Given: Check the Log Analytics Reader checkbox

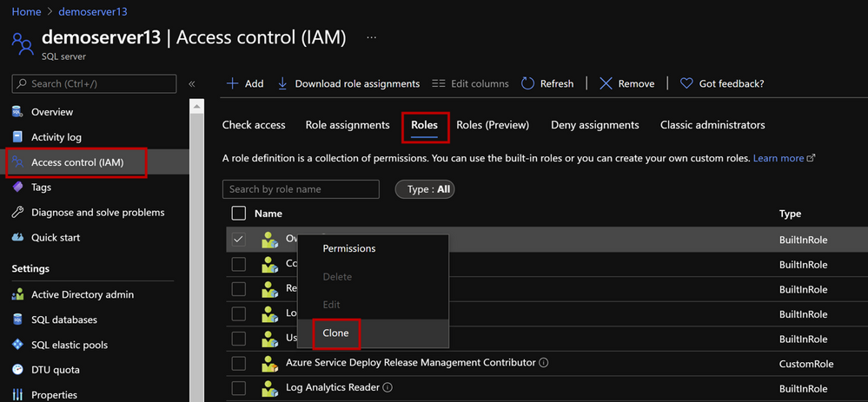Looking at the screenshot, I should [x=239, y=388].
